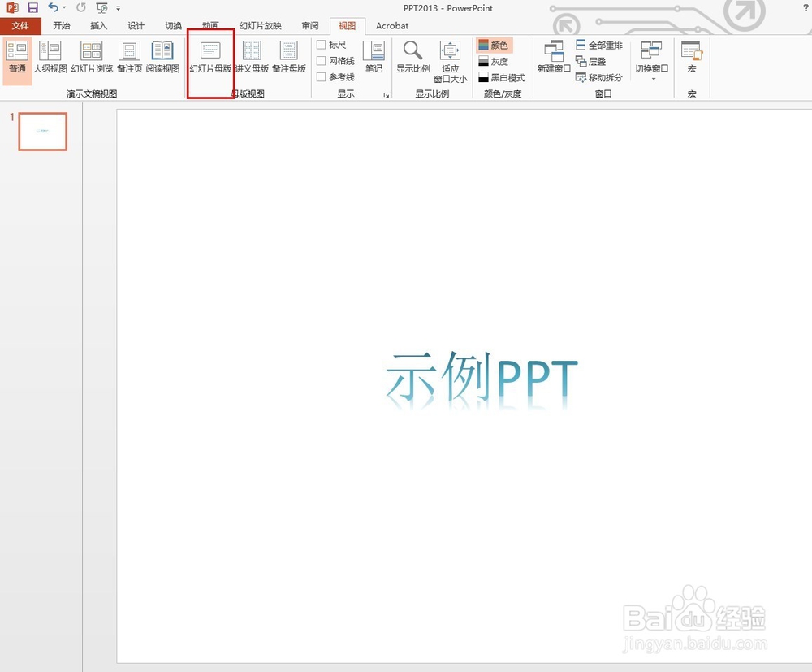Open the Show (显示) group dialog launcher
Viewport: 812px width, 672px height.
[387, 95]
